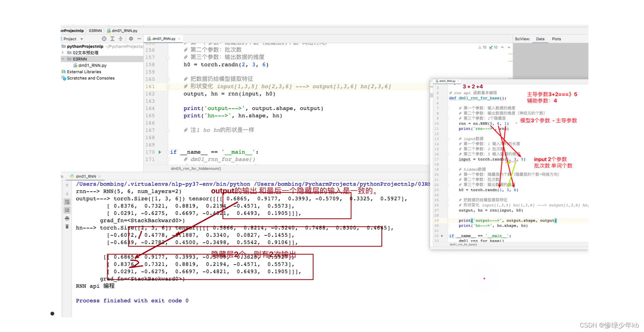
Task: Close dm01_RNN.py tab in inset window
Action: (x=458, y=81)
